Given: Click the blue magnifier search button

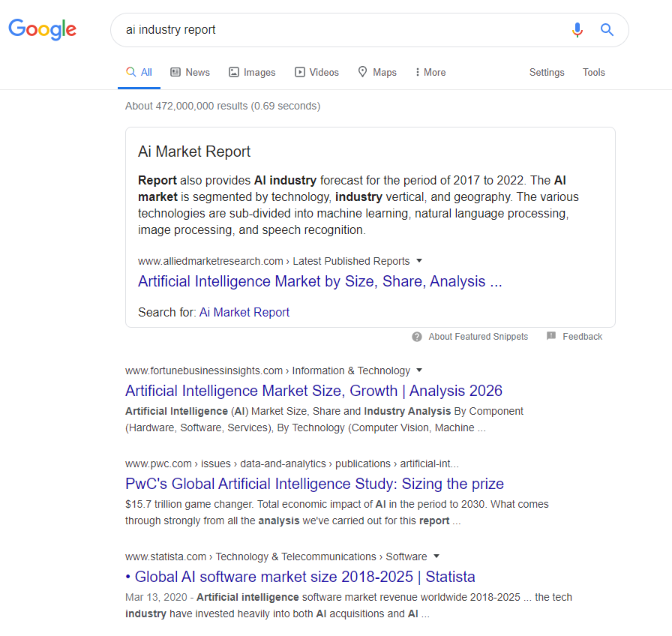Looking at the screenshot, I should click(x=607, y=29).
